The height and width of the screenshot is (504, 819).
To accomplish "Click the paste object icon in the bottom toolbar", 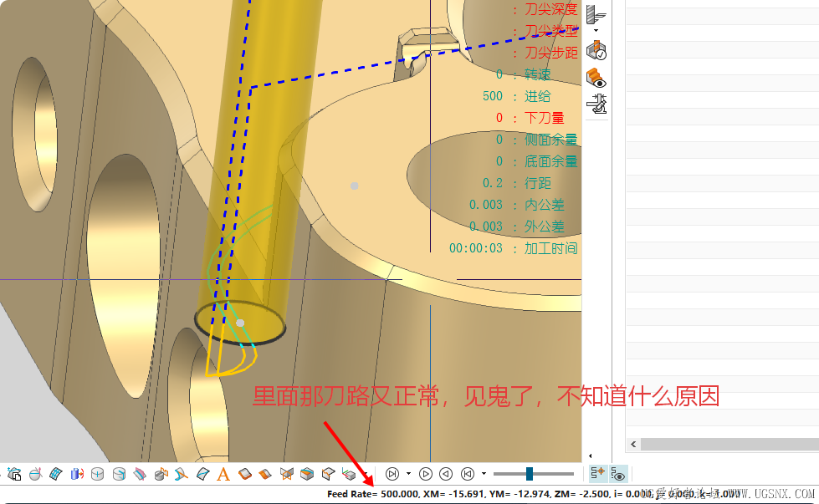I will pyautogui.click(x=14, y=474).
